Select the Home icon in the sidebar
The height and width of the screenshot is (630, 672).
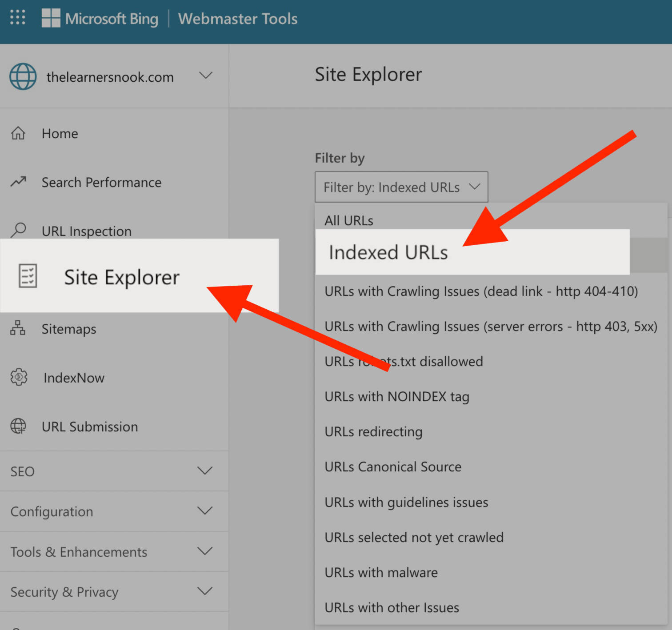(x=18, y=133)
